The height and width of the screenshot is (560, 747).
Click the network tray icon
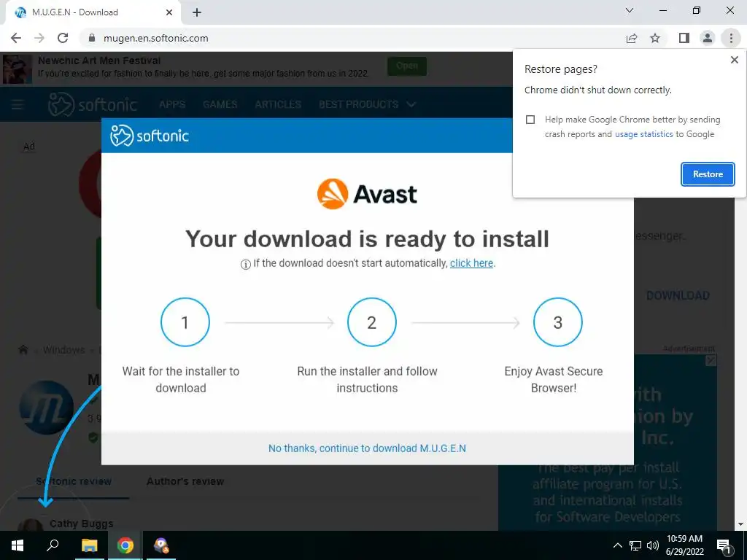[x=635, y=545]
